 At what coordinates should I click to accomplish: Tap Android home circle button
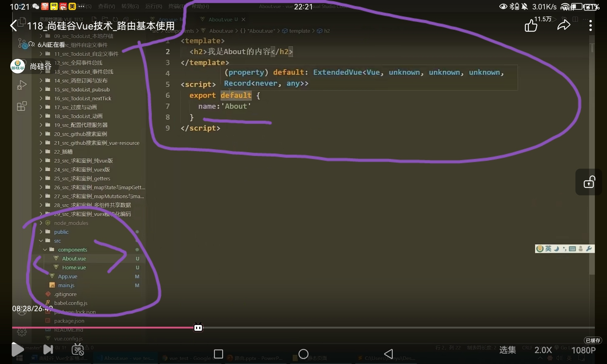click(x=303, y=354)
